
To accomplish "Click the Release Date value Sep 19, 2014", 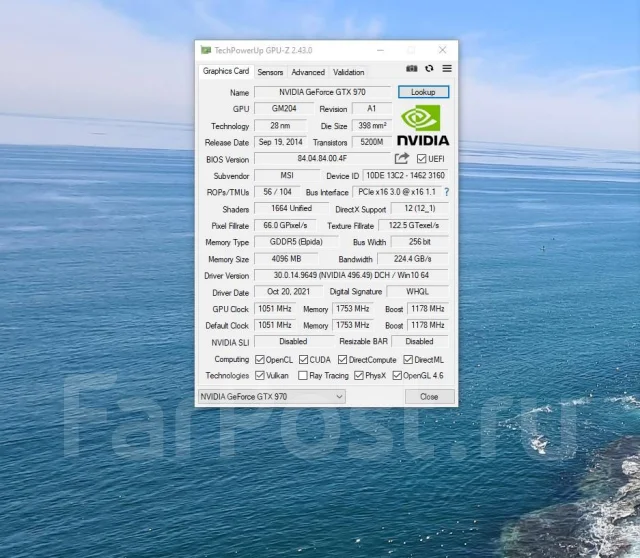I will click(281, 142).
